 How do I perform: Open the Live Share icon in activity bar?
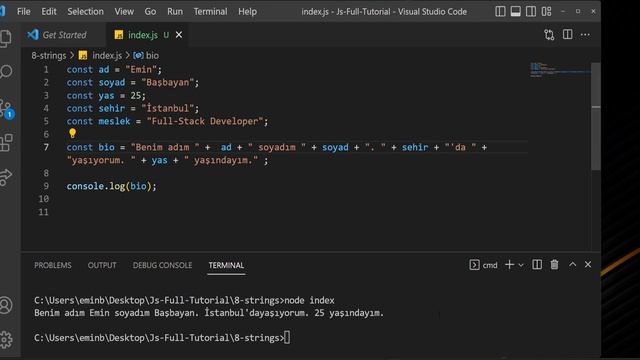[x=6, y=177]
